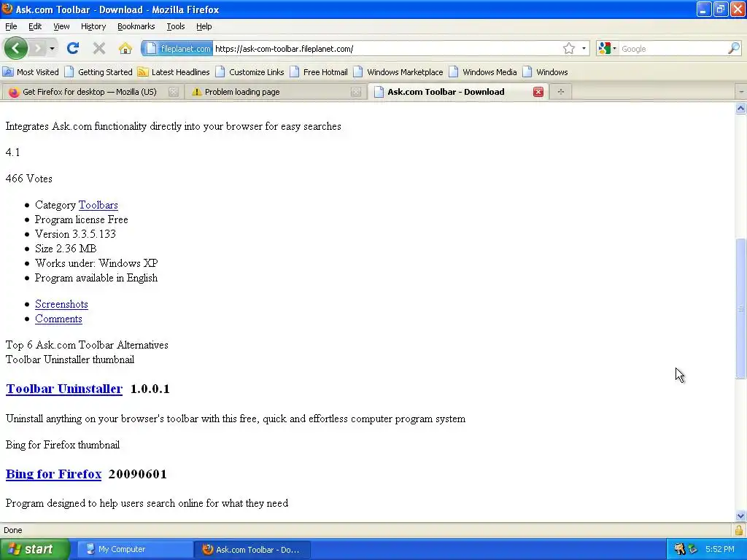Image resolution: width=747 pixels, height=560 pixels.
Task: Click the second system tray icon
Action: (x=693, y=549)
